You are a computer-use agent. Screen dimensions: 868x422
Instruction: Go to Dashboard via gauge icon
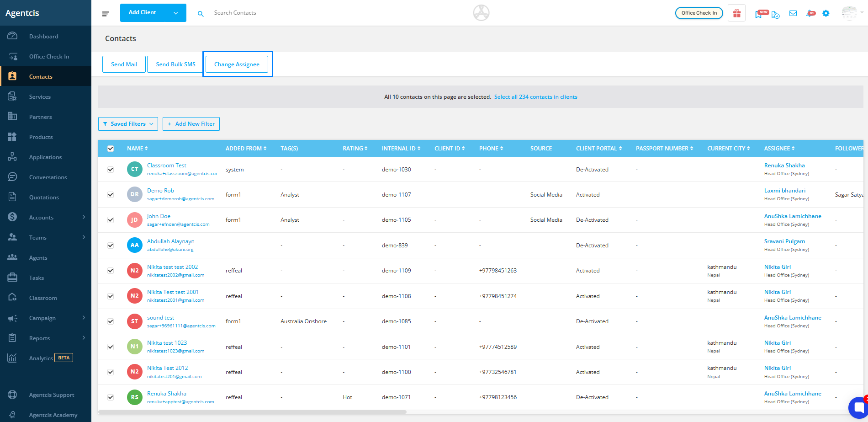12,36
